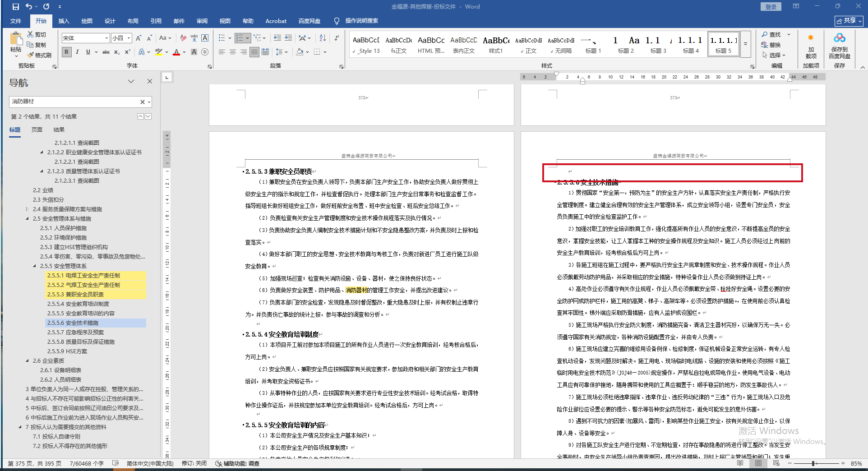
Task: Open the font name dropdown showing 宋体
Action: pos(106,38)
